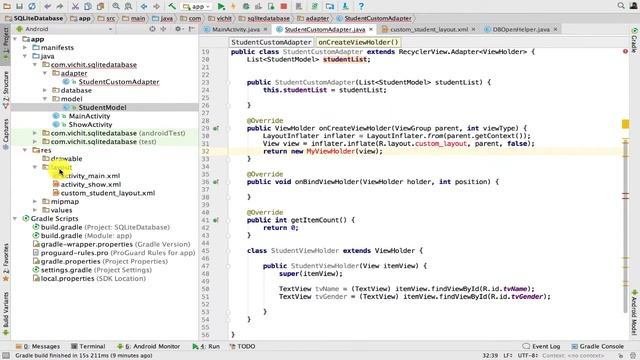Click the Sync Project with Gradle icon
Screen dimensions: 640x360
tap(315, 6)
